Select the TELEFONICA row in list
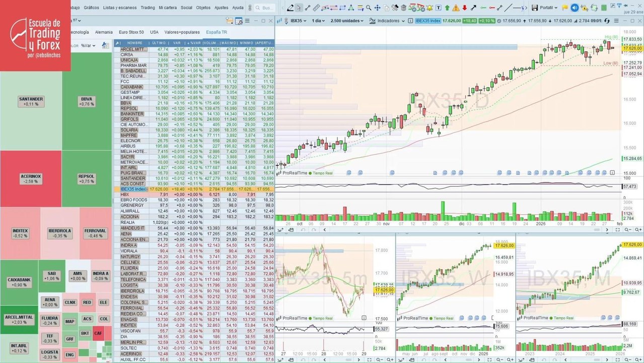Image resolution: width=644 pixels, height=363 pixels. 194,279
